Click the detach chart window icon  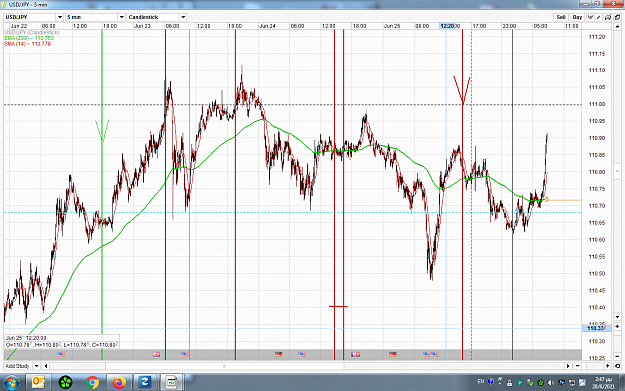(617, 17)
